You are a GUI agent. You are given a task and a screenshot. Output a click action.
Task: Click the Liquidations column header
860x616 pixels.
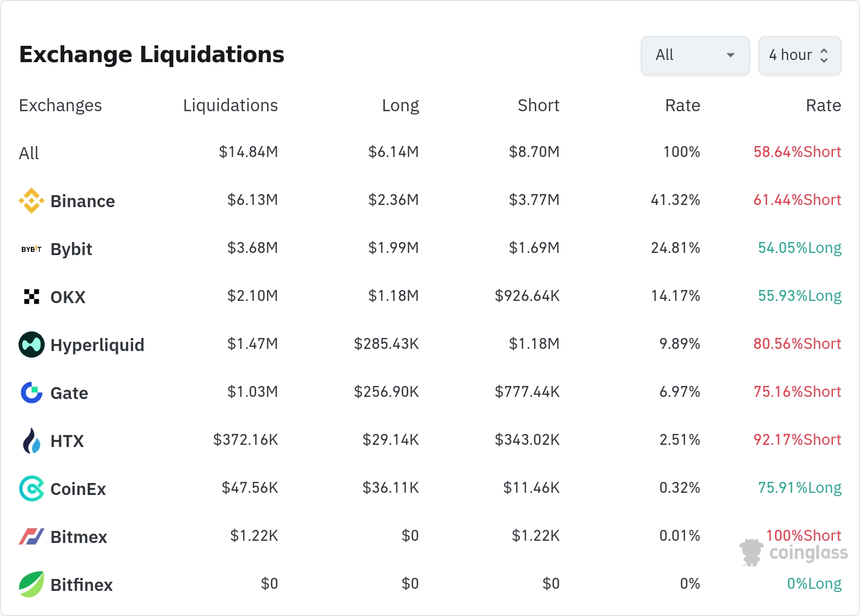tap(230, 105)
